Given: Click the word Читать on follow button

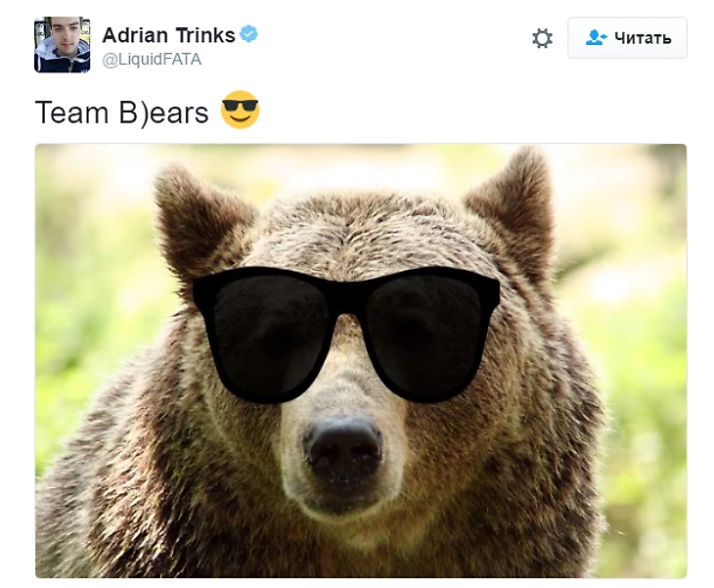Looking at the screenshot, I should [x=643, y=38].
